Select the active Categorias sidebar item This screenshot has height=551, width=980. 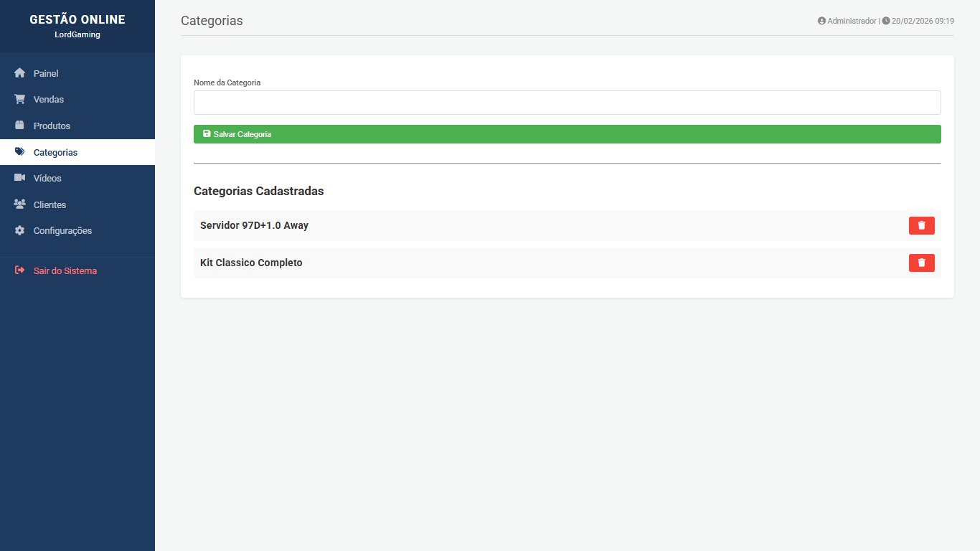point(55,152)
